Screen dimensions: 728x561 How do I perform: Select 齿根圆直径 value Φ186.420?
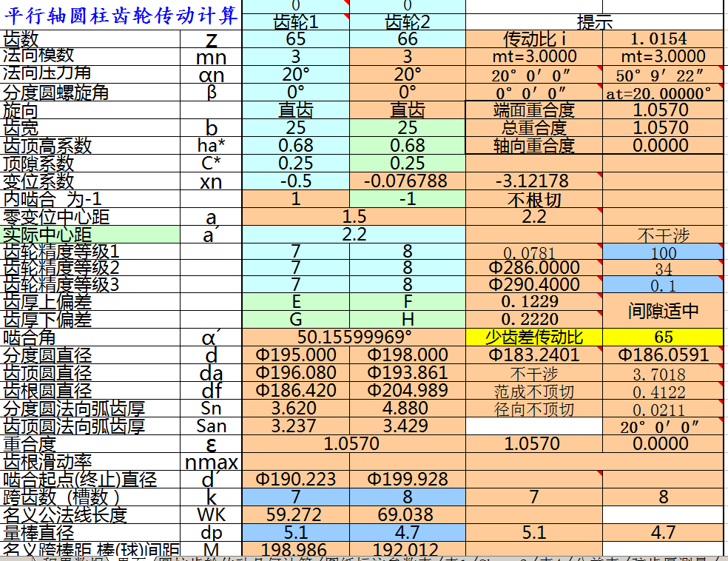pyautogui.click(x=296, y=390)
